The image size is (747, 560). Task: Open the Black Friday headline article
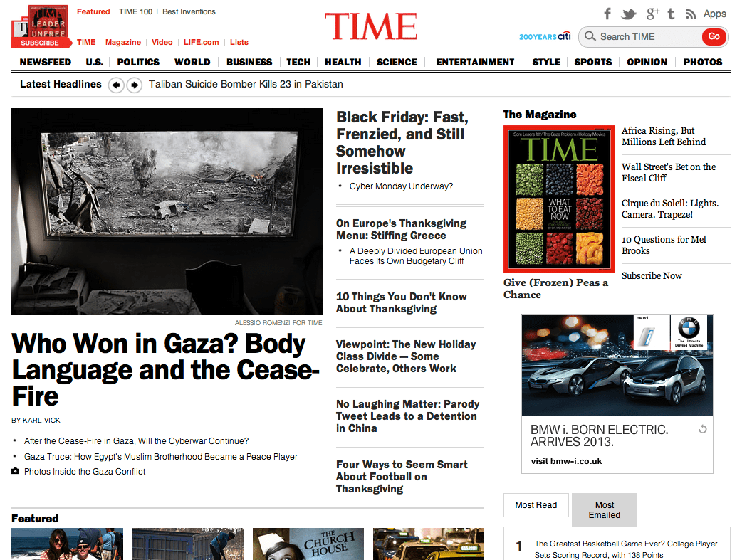point(402,143)
